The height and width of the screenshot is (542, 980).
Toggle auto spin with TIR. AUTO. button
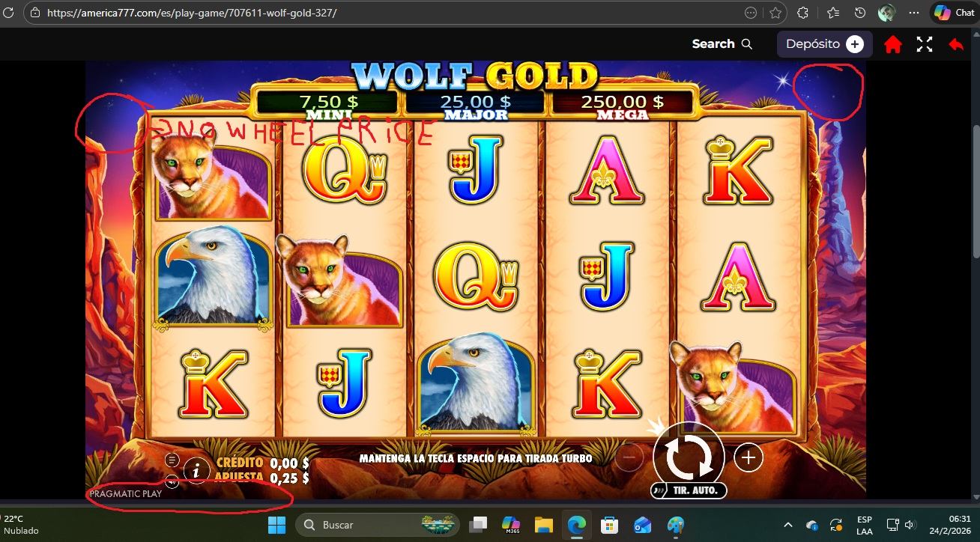[689, 490]
